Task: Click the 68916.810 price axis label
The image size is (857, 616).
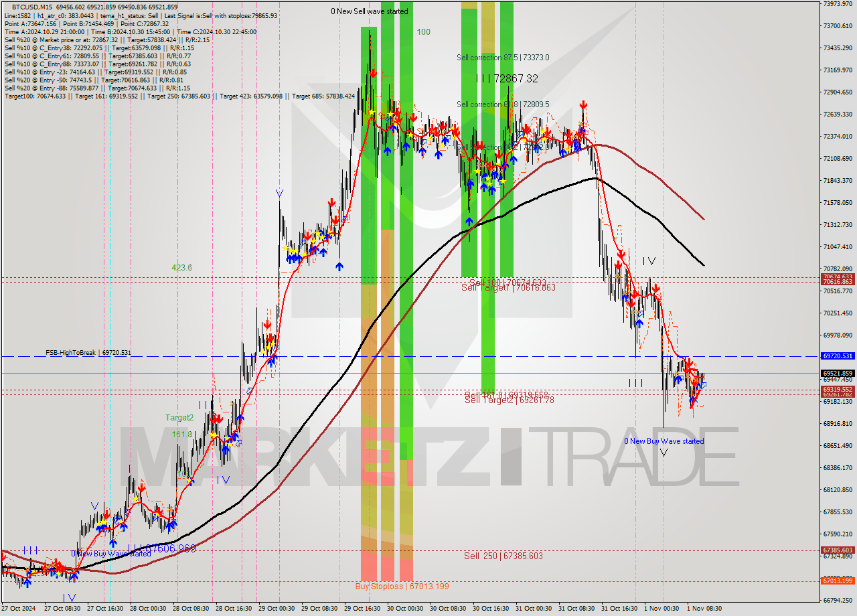Action: tap(838, 423)
